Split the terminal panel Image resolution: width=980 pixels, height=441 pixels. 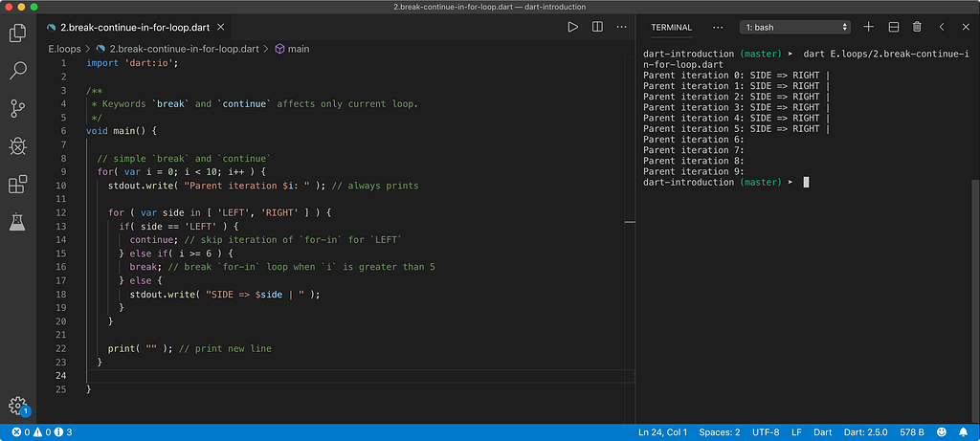[x=894, y=27]
